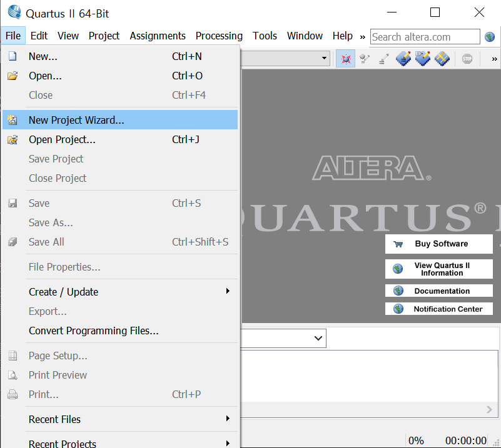Expand the Create / Update submenu arrow
Image resolution: width=501 pixels, height=448 pixels.
pyautogui.click(x=228, y=291)
